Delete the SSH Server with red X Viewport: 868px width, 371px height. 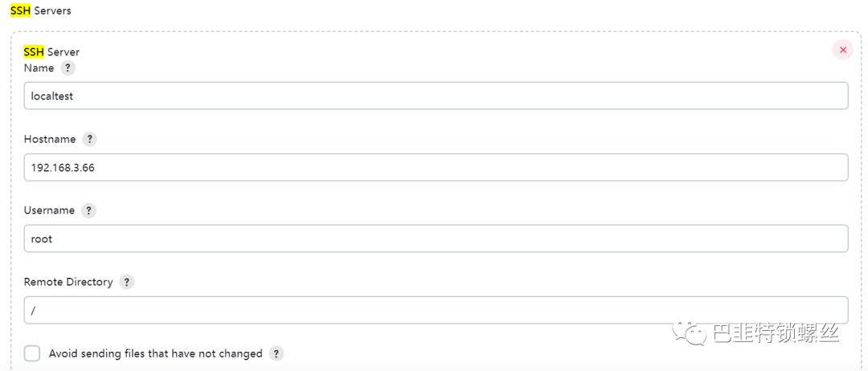[842, 50]
